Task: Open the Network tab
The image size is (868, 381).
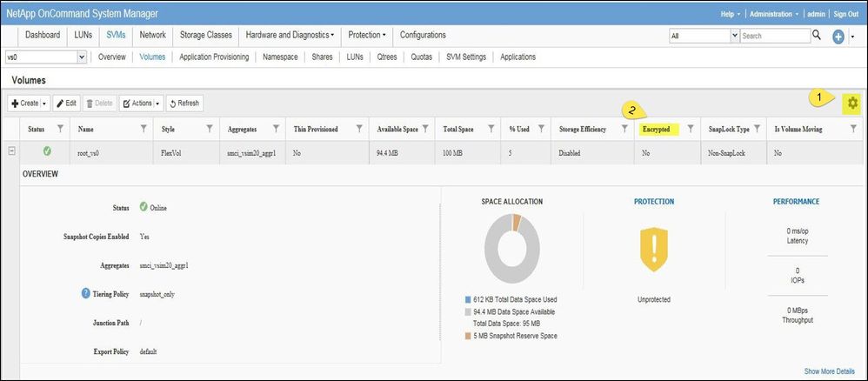Action: [153, 35]
